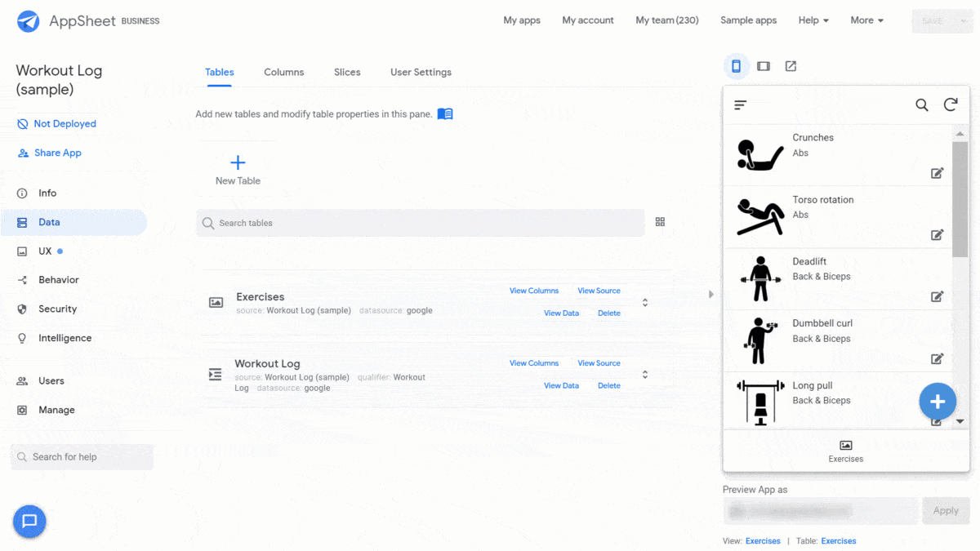Screen dimensions: 980x551
Task: Click the Not Deployed status icon
Action: coord(22,124)
